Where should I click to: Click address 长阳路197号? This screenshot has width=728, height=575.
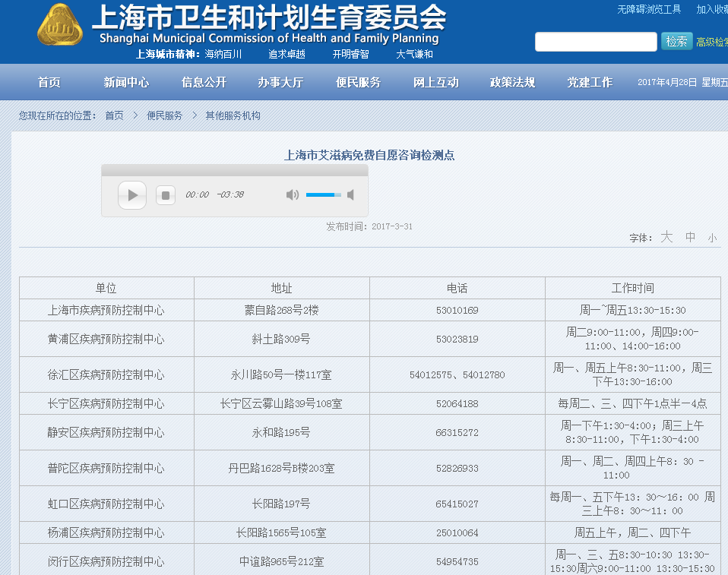pyautogui.click(x=281, y=504)
